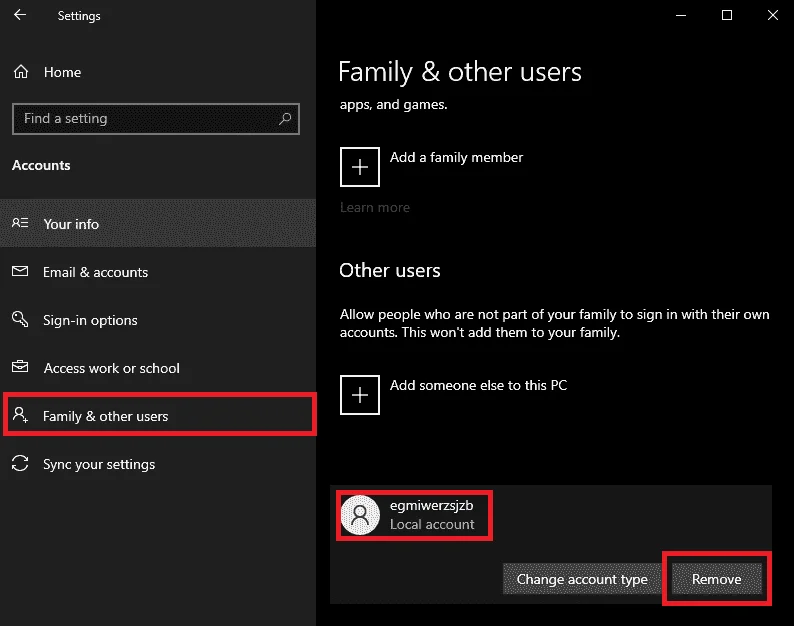Open Sync your settings page

tap(157, 464)
